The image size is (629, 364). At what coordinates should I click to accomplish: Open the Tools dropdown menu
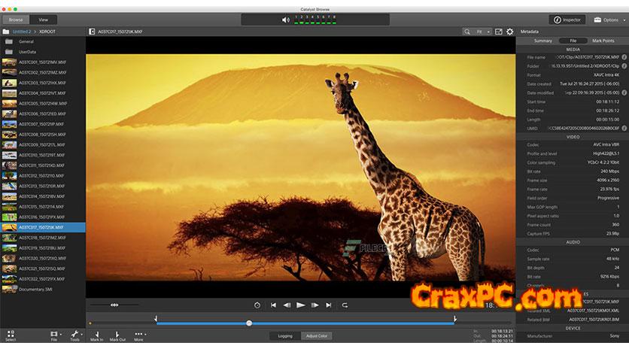[75, 335]
